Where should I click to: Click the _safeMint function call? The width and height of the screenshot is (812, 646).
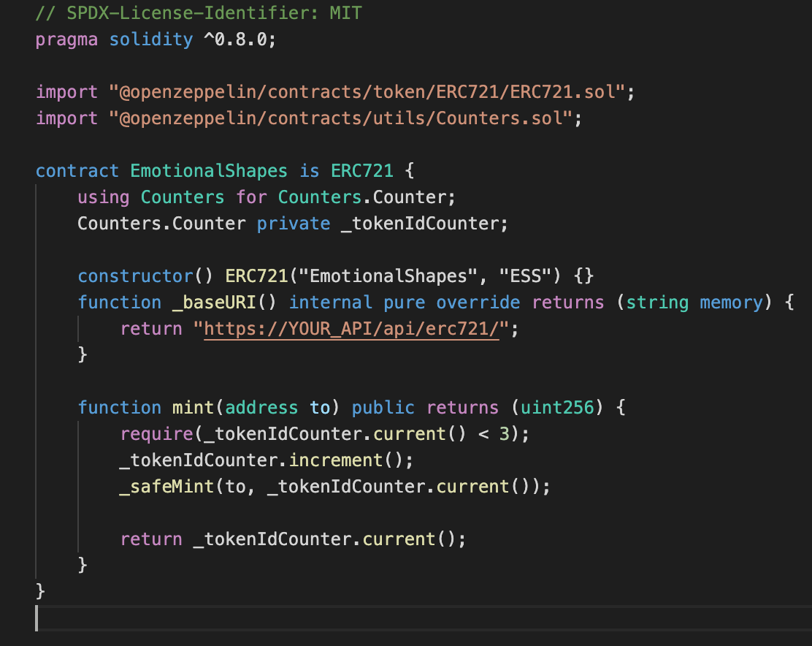coord(166,487)
